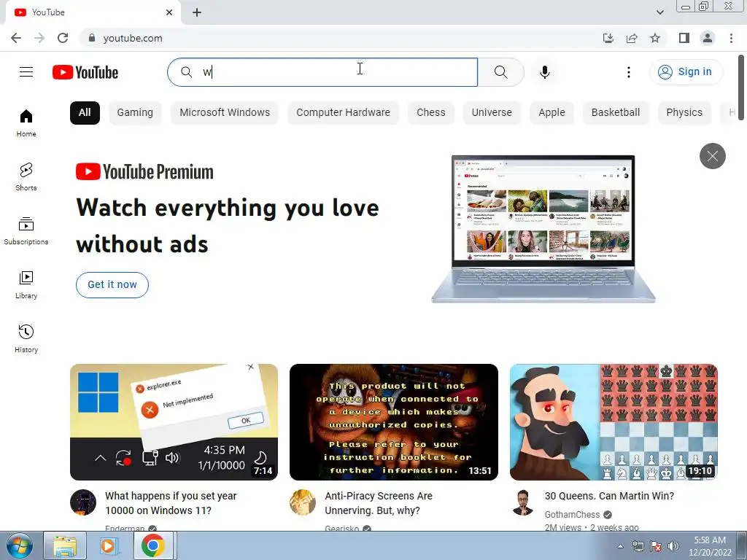
Task: Dismiss the YouTube Premium banner
Action: click(x=712, y=156)
